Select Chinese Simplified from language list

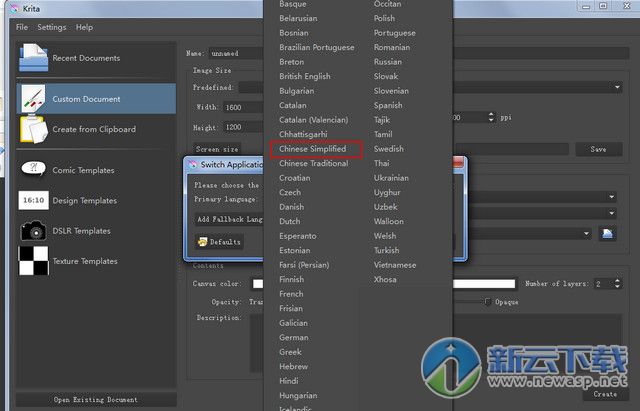pos(312,149)
